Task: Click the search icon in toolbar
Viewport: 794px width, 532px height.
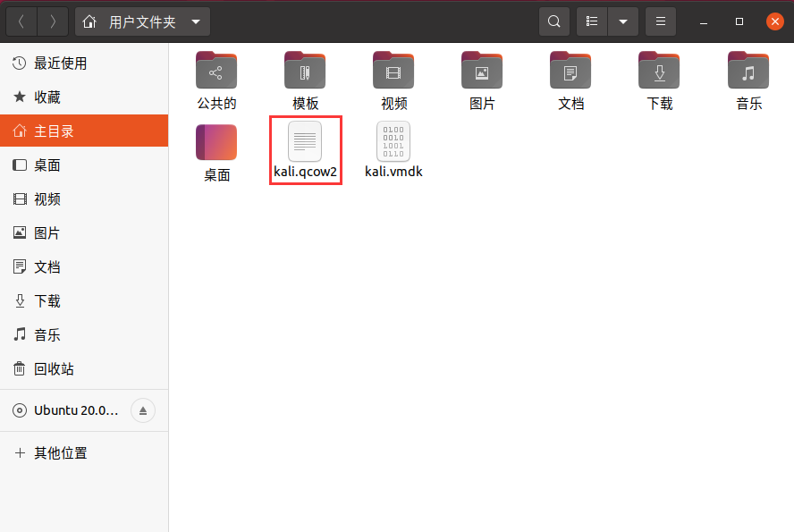Action: click(554, 21)
